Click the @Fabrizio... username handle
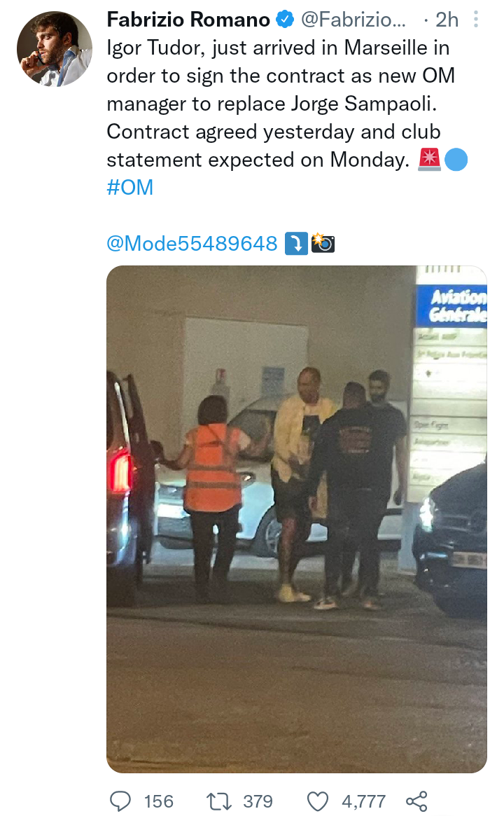 coord(353,20)
